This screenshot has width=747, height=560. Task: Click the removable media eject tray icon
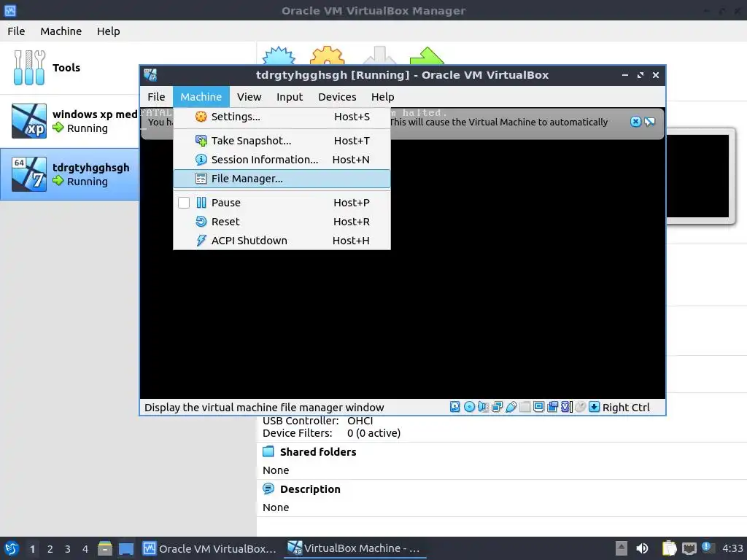[622, 548]
